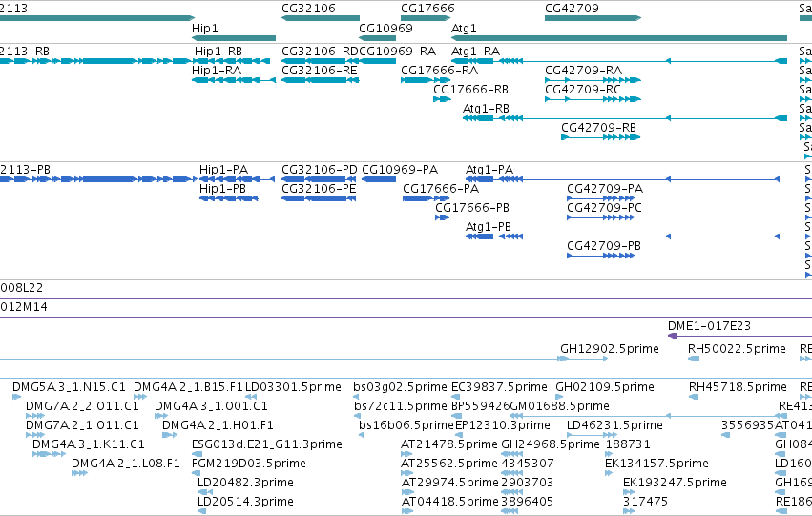812x516 pixels.
Task: Click the Hip1 gene label
Action: coord(205,29)
